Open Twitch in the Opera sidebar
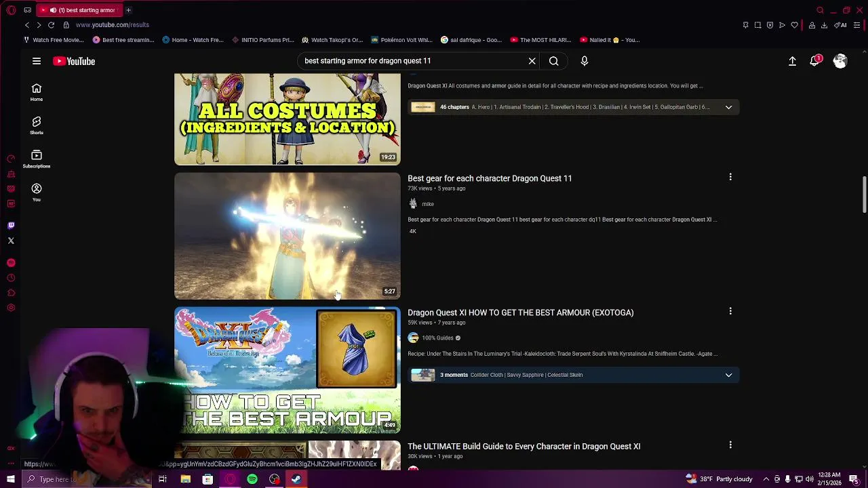Screen dimensions: 868x488 [11, 226]
